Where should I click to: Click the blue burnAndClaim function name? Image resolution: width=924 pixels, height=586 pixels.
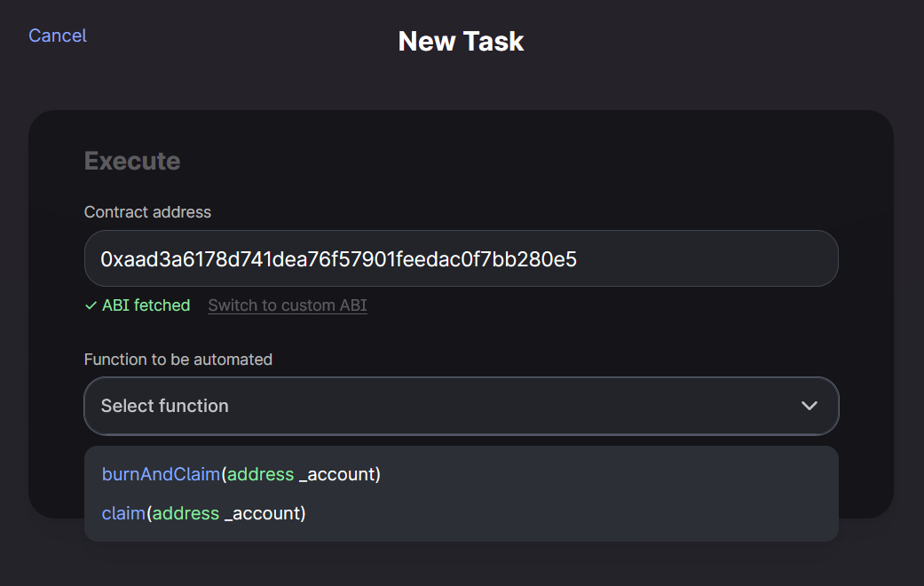click(161, 474)
